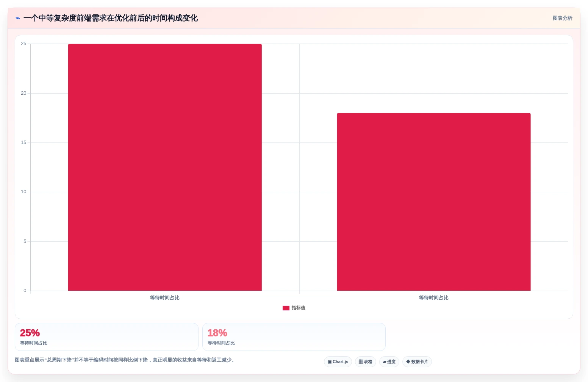Click the Chart.js tag chip
Viewport: 588px width, 382px height.
point(338,362)
